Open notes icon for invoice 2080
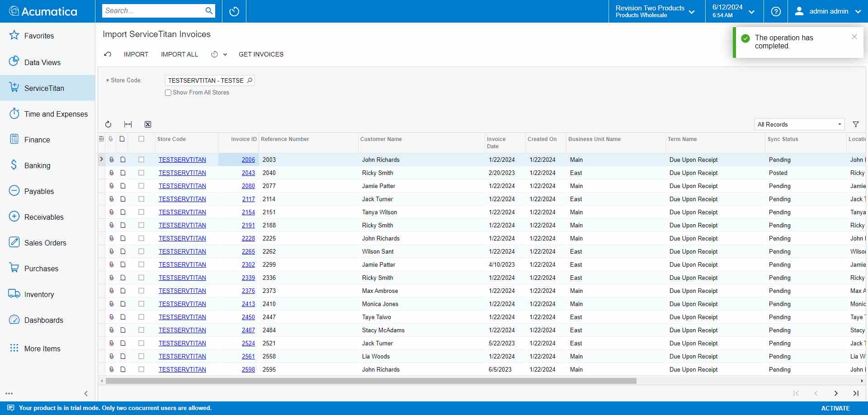Image resolution: width=868 pixels, height=415 pixels. (123, 186)
